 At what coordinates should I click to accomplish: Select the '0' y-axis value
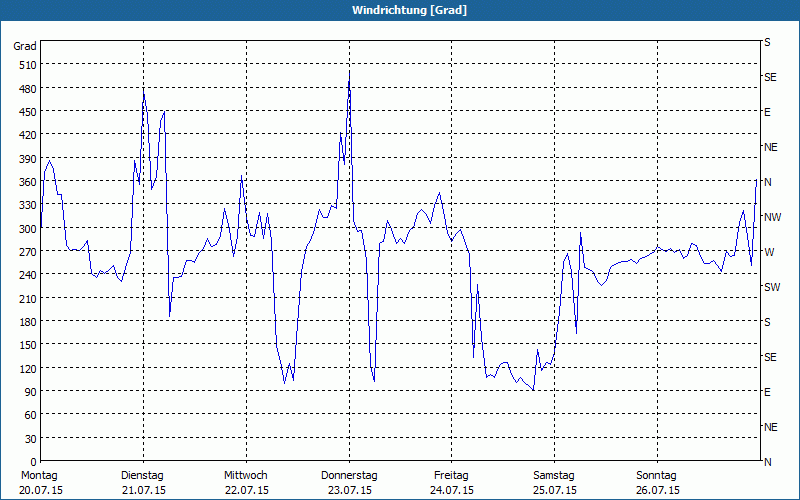34,462
